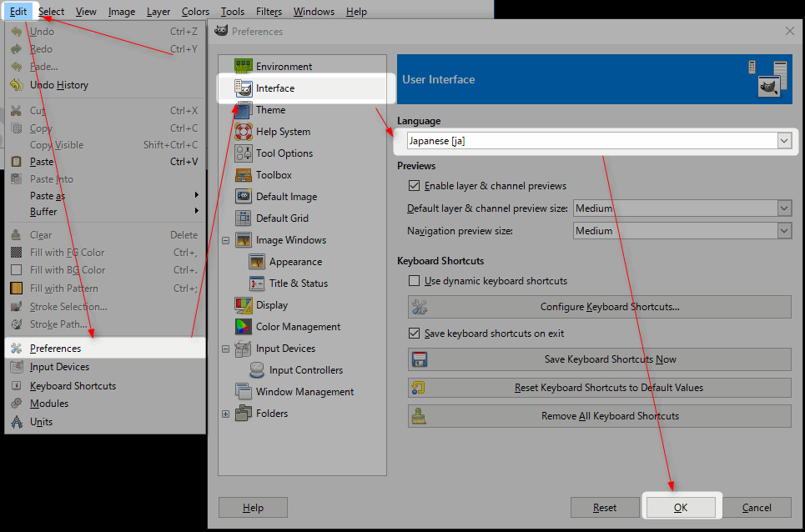Open the Colors menu
The width and height of the screenshot is (805, 532).
tap(195, 12)
